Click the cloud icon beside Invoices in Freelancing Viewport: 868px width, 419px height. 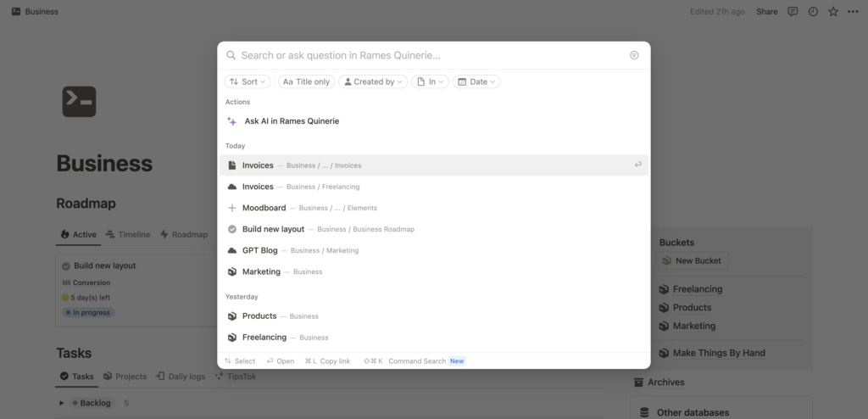[x=232, y=187]
